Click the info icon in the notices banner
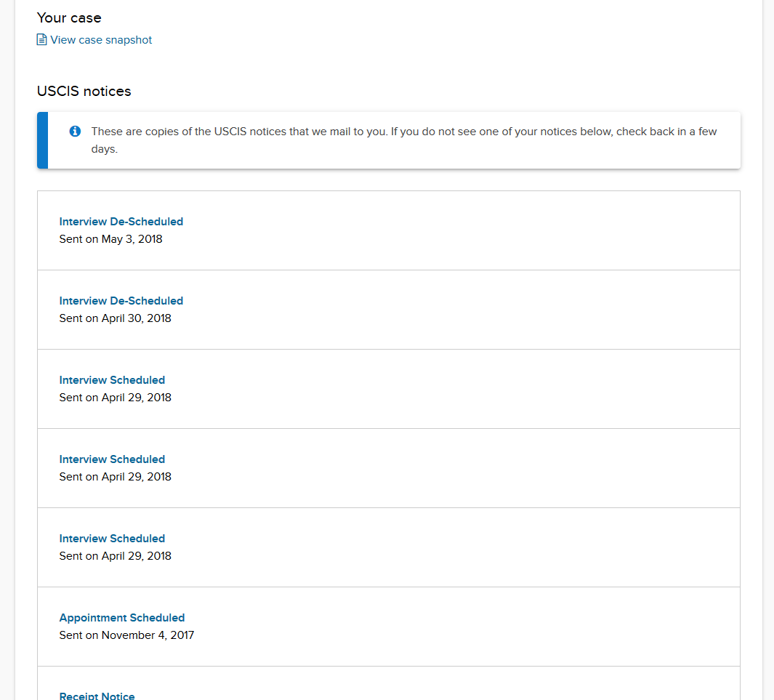 [75, 132]
